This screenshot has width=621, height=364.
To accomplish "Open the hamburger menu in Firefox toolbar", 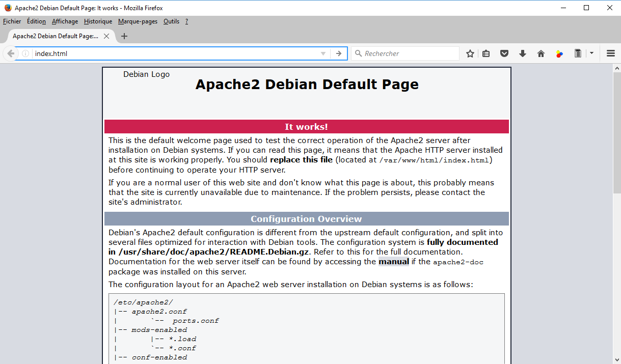I will point(611,53).
